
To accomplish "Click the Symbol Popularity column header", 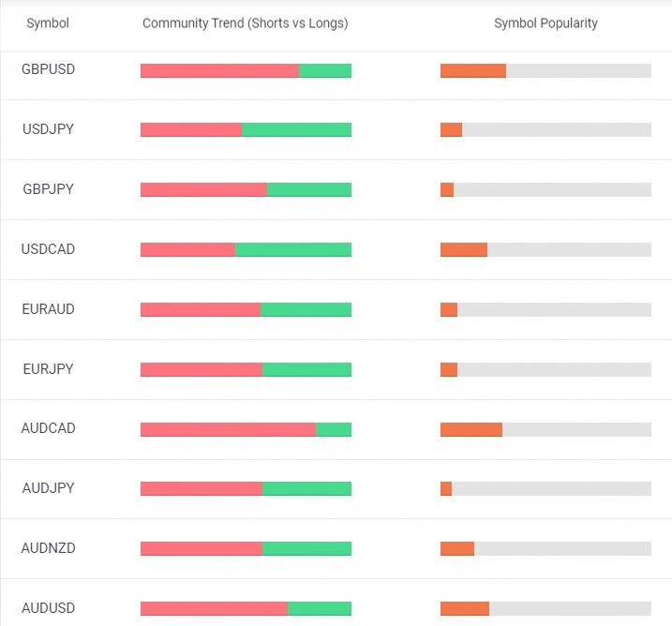I will (x=545, y=22).
